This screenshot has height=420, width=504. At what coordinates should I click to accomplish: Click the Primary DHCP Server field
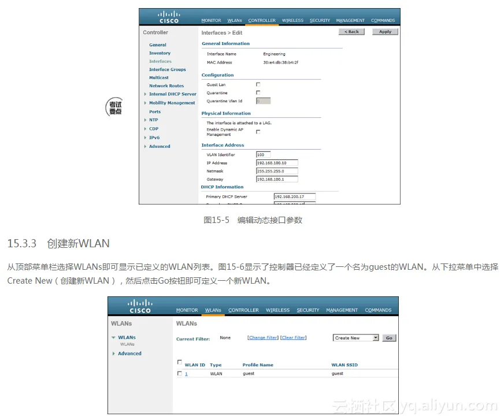[x=295, y=196]
